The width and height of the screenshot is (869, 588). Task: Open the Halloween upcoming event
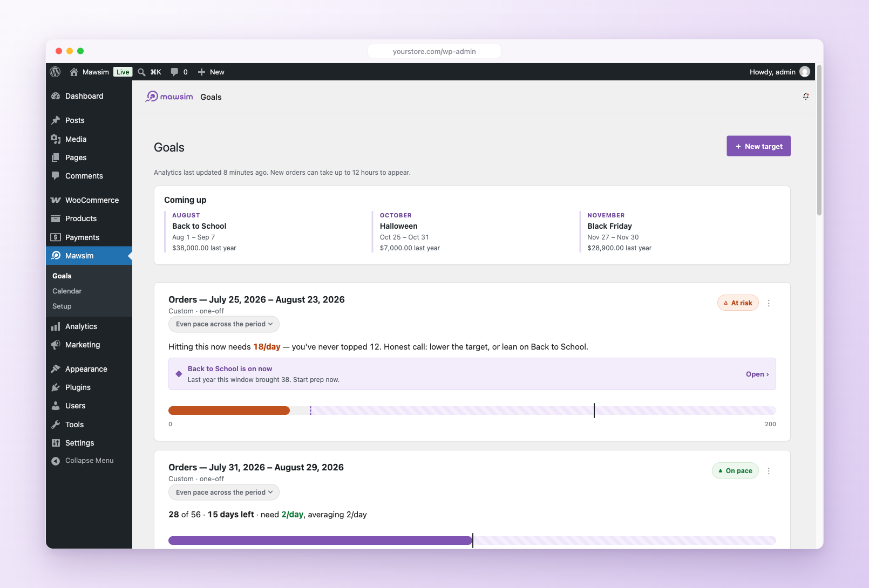pyautogui.click(x=399, y=226)
